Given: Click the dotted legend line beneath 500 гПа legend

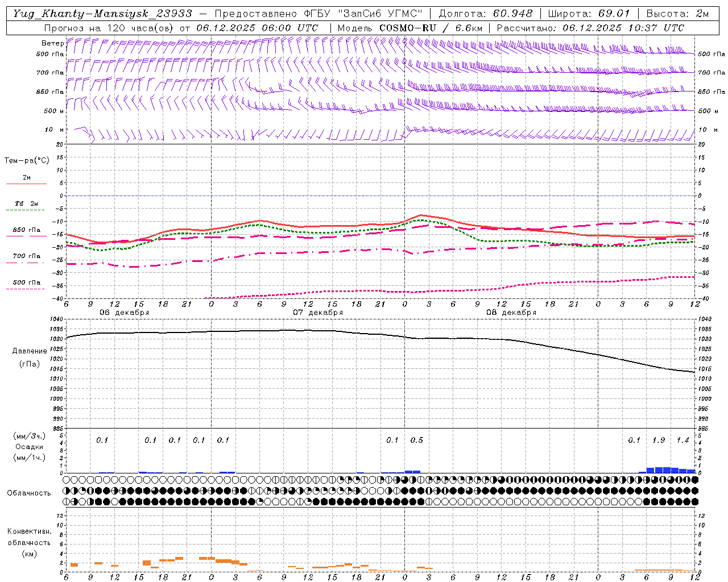Looking at the screenshot, I should click(26, 289).
